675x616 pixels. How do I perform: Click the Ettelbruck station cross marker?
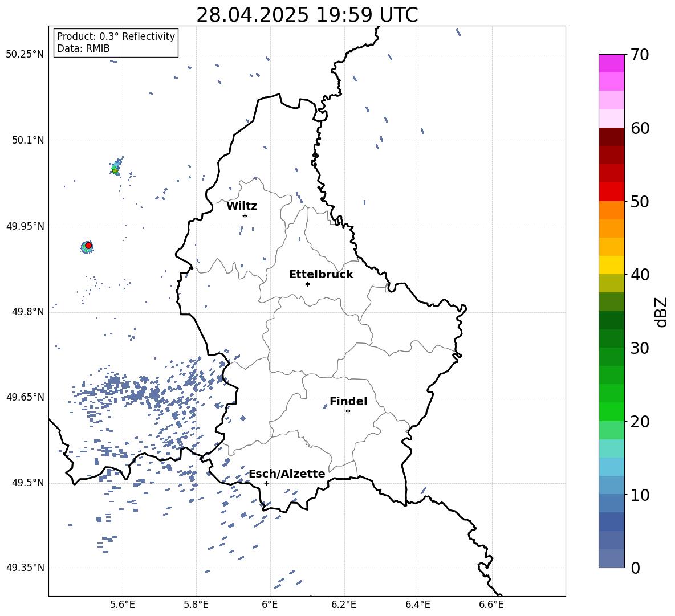pyautogui.click(x=307, y=284)
